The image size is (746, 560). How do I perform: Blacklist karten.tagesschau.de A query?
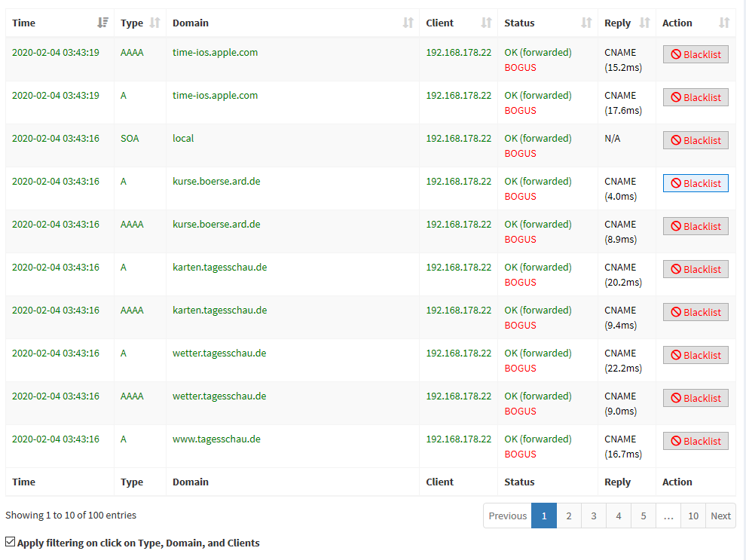696,269
